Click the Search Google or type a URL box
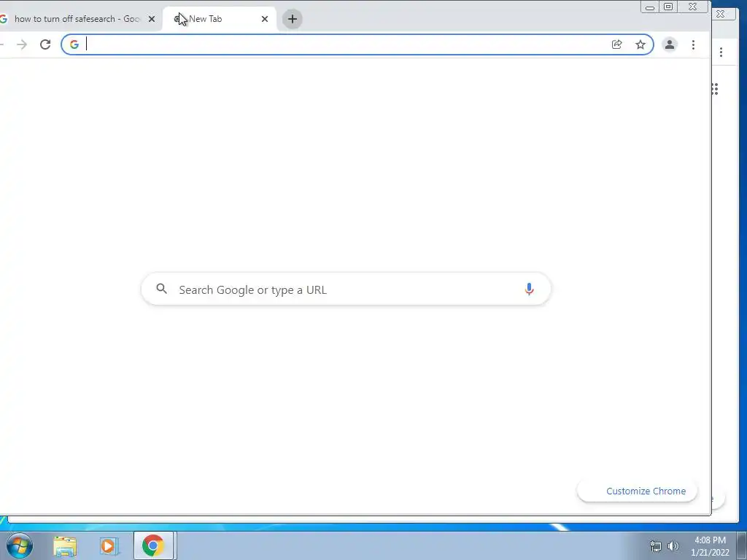The height and width of the screenshot is (560, 747). tap(347, 289)
